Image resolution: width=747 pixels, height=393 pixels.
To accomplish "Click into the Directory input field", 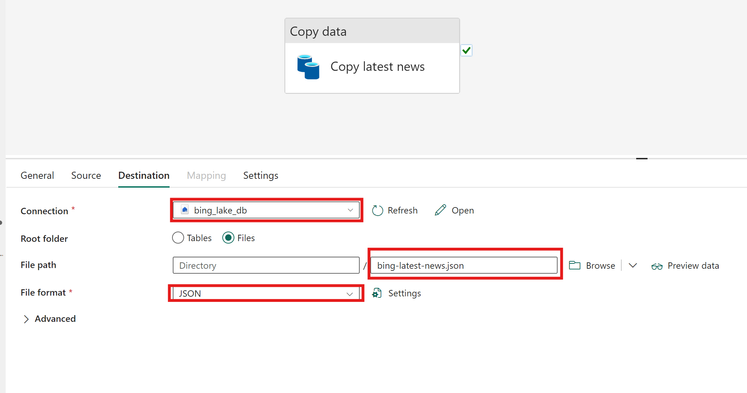I will click(x=266, y=265).
